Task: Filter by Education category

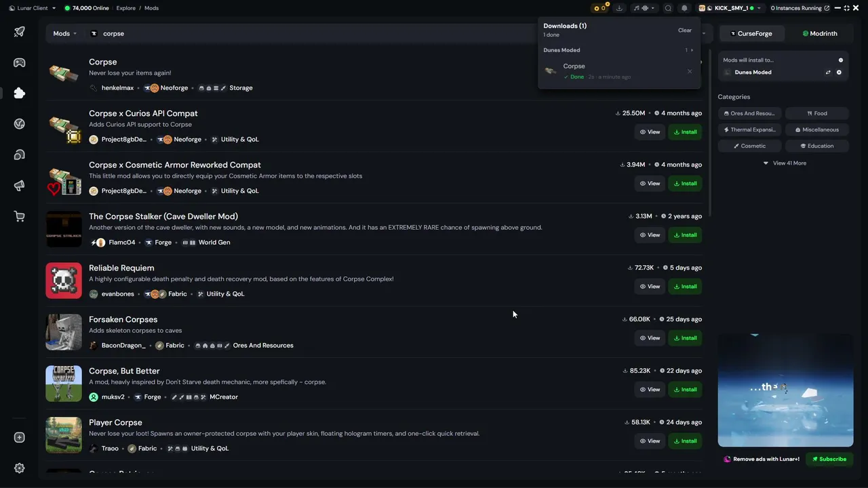Action: tap(817, 146)
